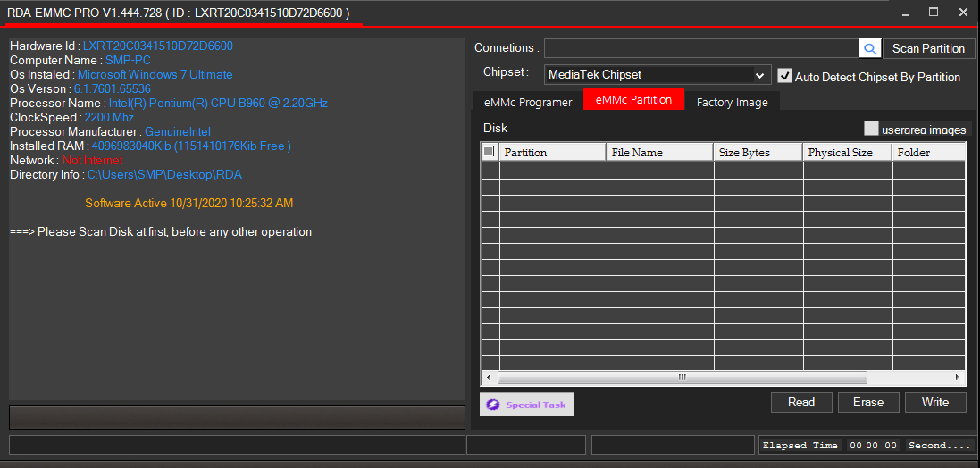This screenshot has height=468, width=980.
Task: Click the magnifier search icon beside Connetions
Action: pos(869,48)
